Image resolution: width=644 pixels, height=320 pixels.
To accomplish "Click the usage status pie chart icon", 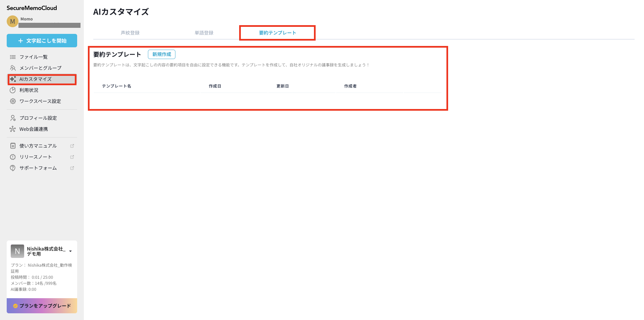I will [x=13, y=90].
